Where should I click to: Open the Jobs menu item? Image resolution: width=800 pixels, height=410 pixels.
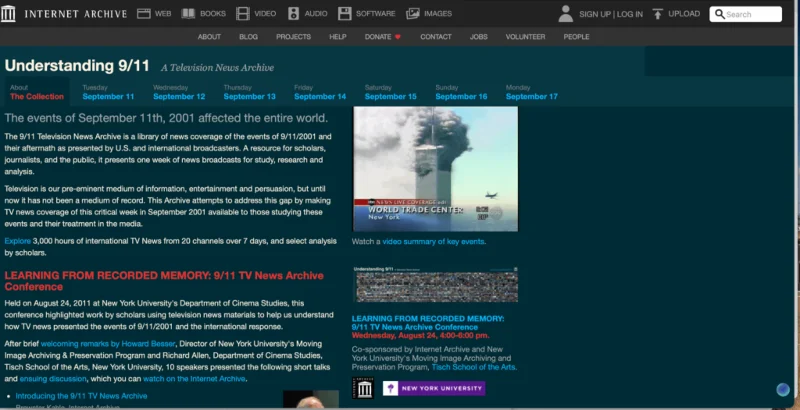tap(479, 37)
